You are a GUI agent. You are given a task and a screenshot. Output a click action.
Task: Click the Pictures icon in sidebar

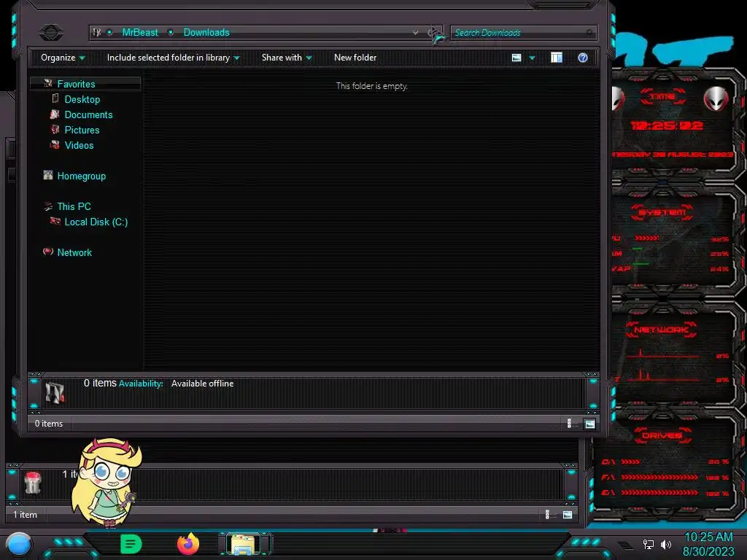pyautogui.click(x=55, y=130)
